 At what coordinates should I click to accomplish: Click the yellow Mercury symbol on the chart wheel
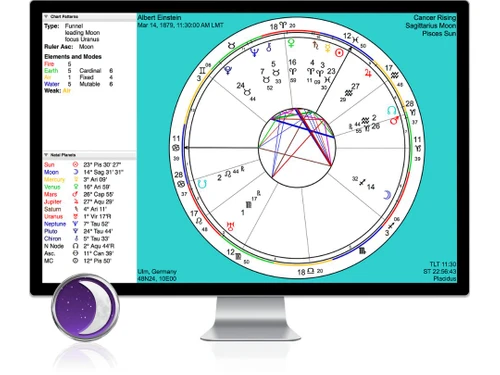[x=328, y=48]
